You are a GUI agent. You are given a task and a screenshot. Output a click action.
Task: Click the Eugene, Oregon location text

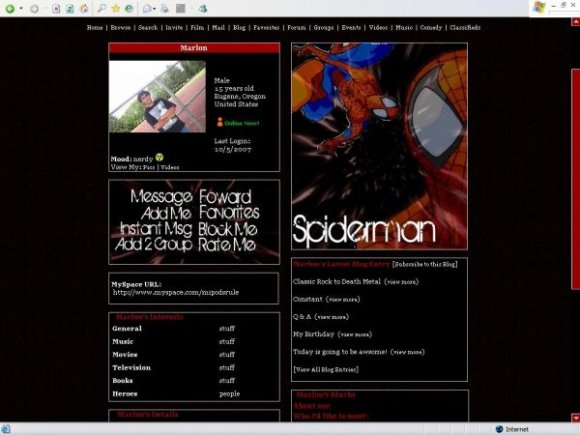[240, 96]
